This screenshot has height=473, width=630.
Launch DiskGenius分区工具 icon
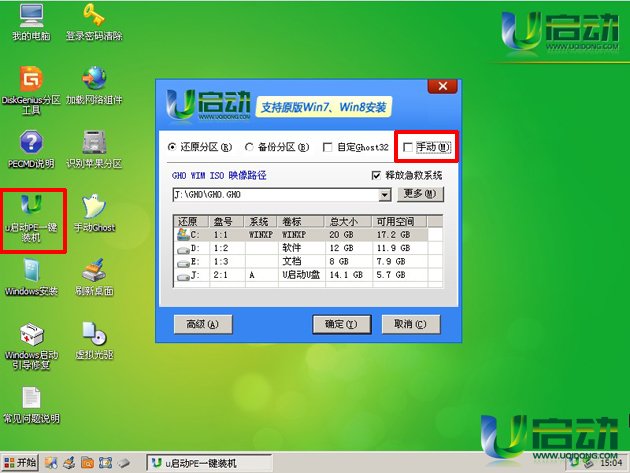click(x=31, y=90)
